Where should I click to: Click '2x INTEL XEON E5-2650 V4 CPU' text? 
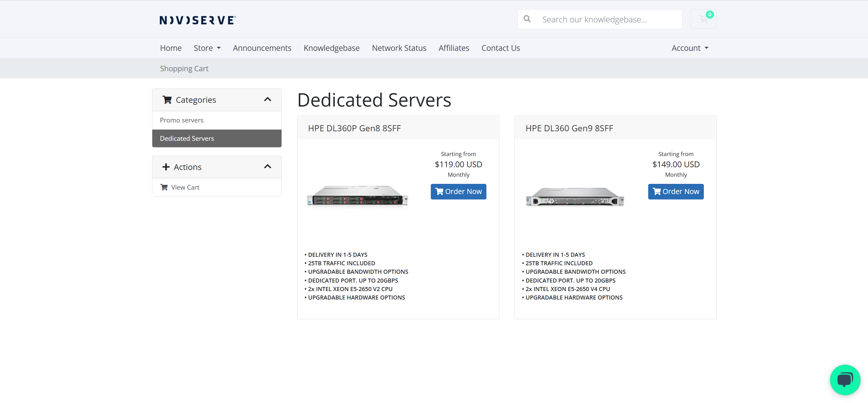pyautogui.click(x=567, y=289)
